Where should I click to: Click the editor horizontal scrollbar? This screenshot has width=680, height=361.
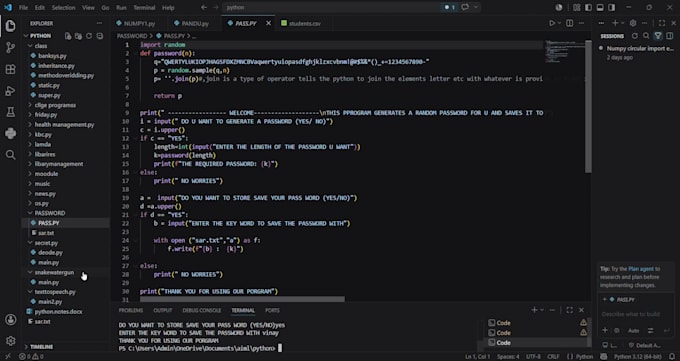tap(242, 299)
